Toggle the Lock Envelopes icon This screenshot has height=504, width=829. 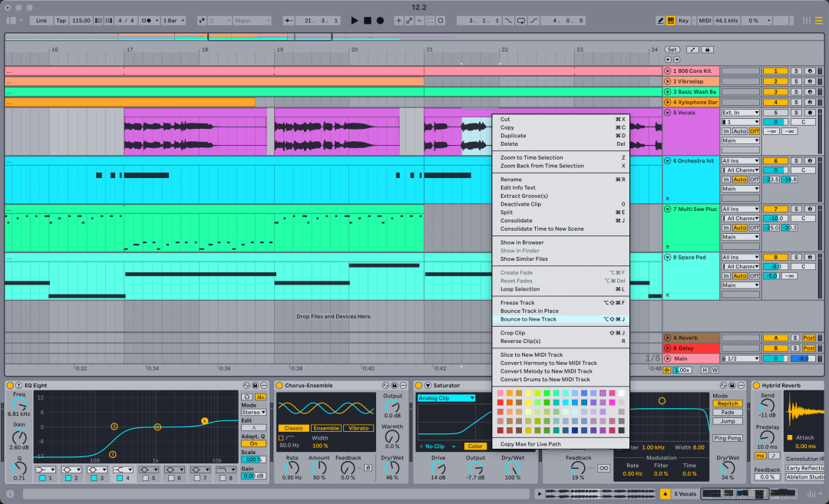708,50
